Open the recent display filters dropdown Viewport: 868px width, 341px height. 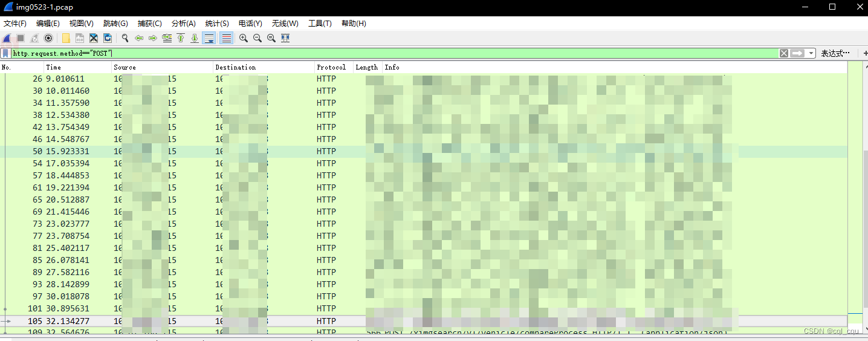[811, 53]
